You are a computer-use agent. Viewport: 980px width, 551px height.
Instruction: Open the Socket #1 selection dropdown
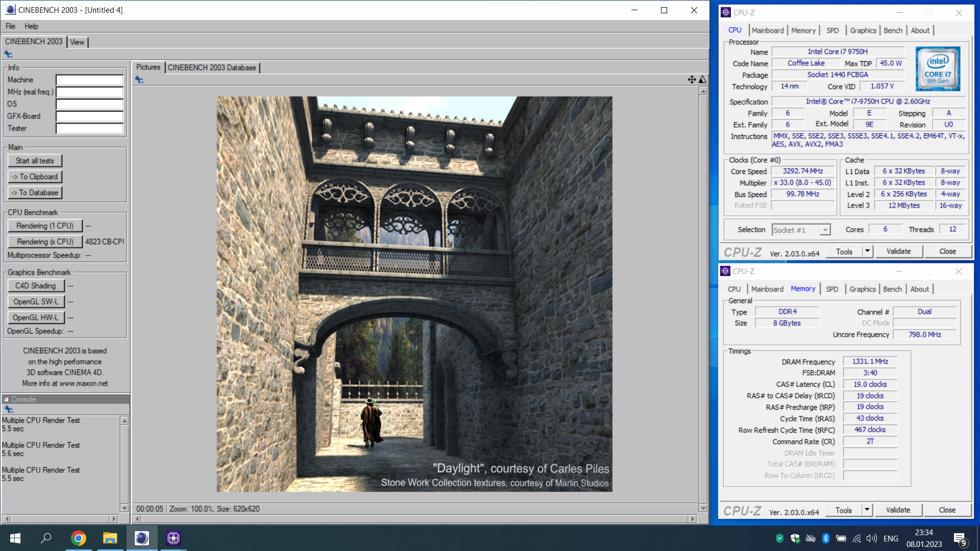pos(825,230)
